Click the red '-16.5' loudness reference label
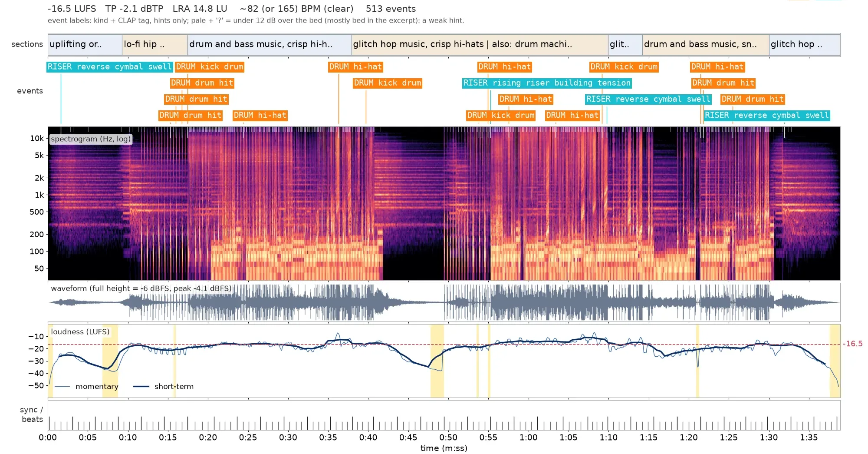 pyautogui.click(x=852, y=344)
